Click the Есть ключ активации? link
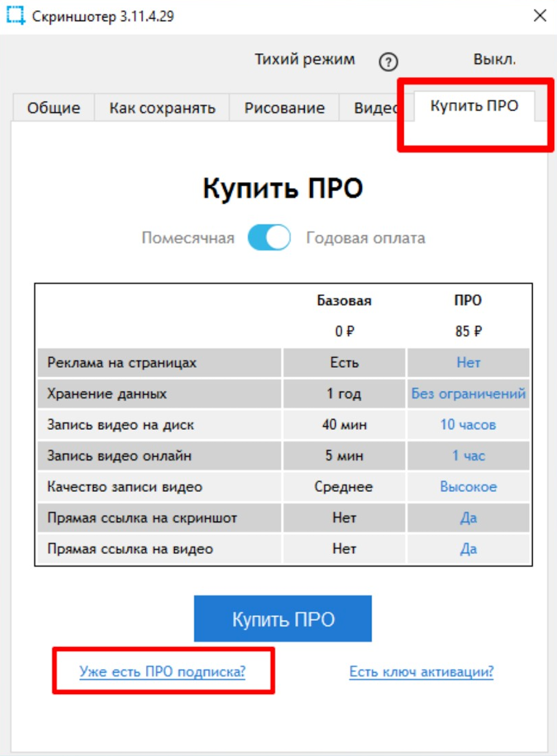This screenshot has width=557, height=756. (421, 671)
